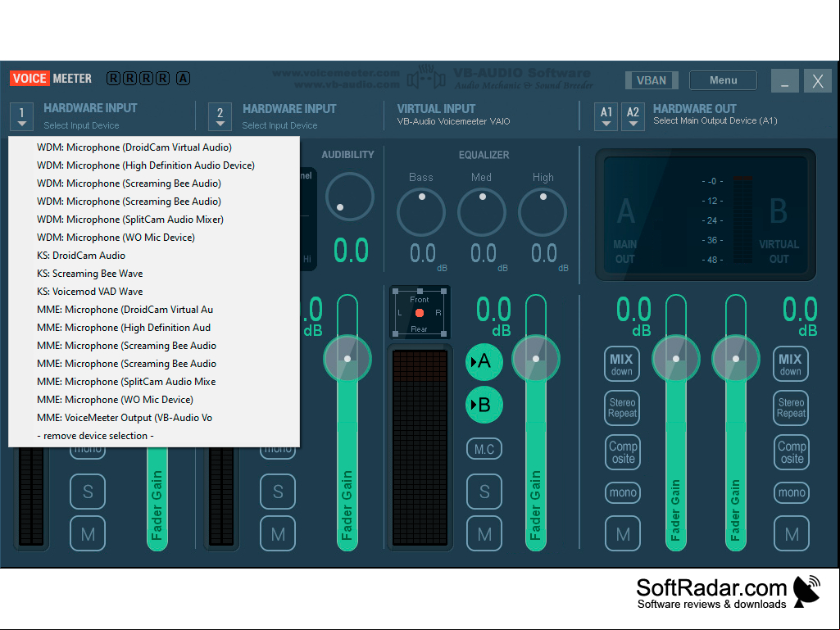
Task: Mute the Virtual Input strip
Action: point(484,533)
